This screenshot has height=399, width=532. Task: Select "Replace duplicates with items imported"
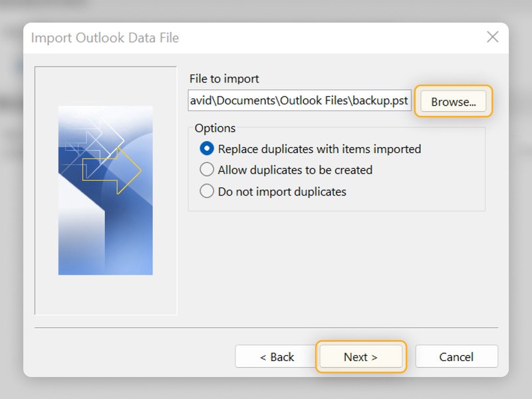coord(207,149)
